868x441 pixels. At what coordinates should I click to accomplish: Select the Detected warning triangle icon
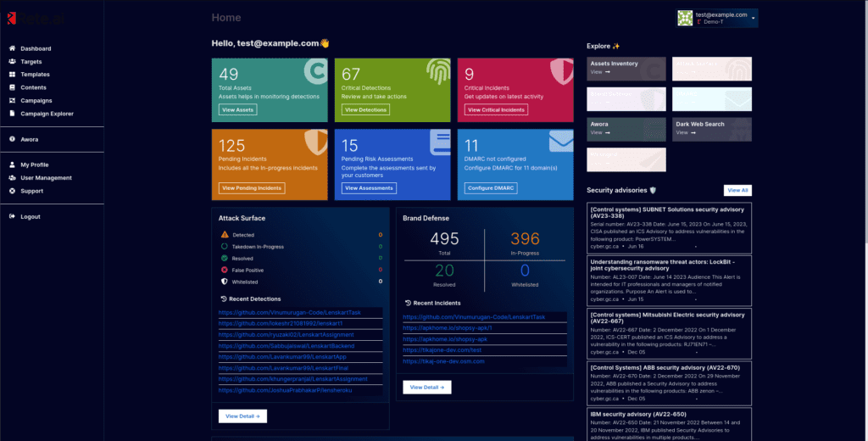click(224, 234)
